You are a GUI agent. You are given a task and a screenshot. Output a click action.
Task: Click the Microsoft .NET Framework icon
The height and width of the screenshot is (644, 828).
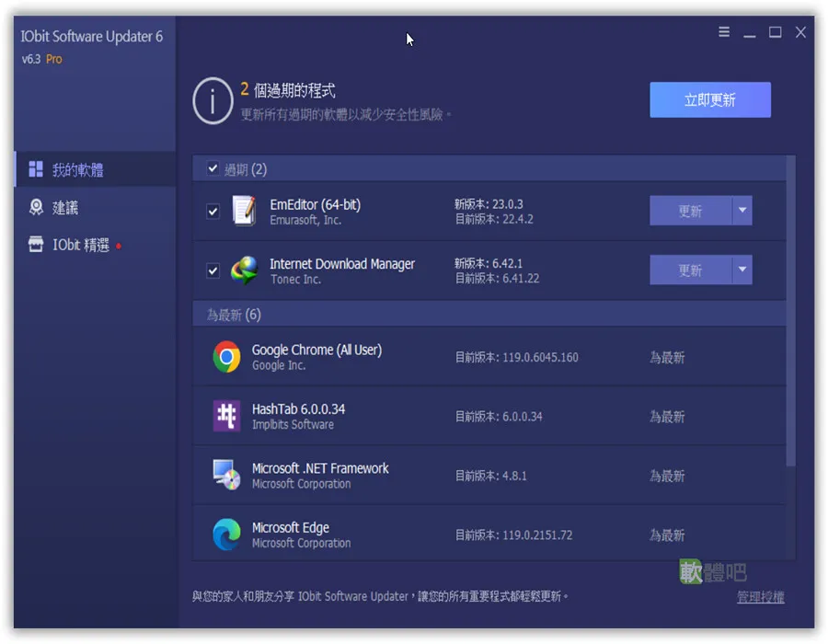[x=226, y=475]
